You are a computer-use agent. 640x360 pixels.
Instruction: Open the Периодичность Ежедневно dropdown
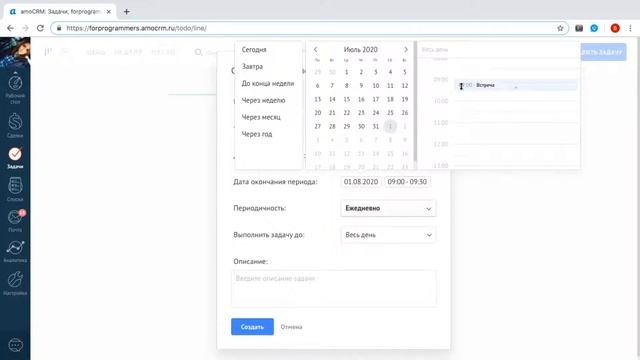[x=388, y=208]
